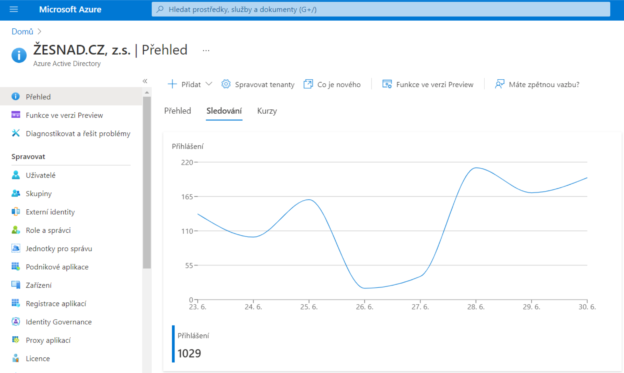Click the Domů breadcrumb link
624x373 pixels.
tap(22, 31)
